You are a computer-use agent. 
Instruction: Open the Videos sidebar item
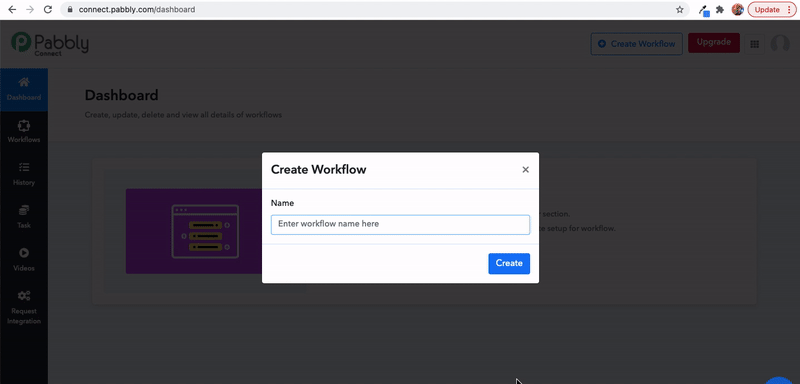(x=24, y=260)
